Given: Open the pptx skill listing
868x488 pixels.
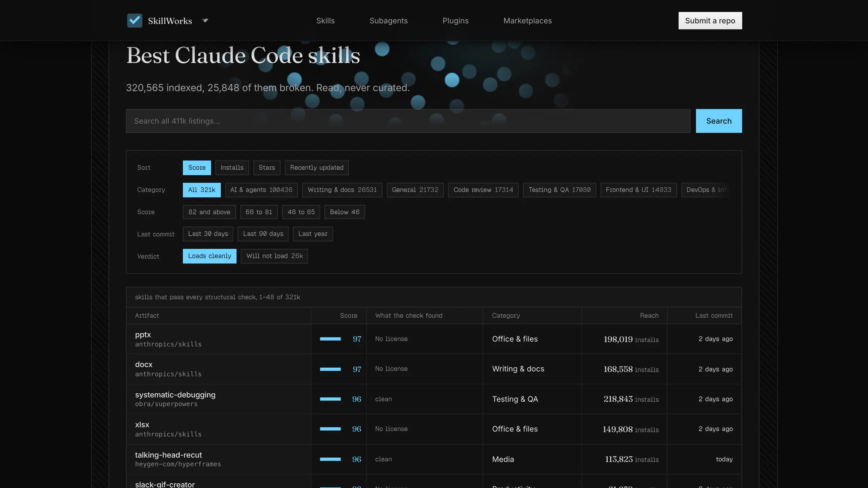Looking at the screenshot, I should [143, 335].
